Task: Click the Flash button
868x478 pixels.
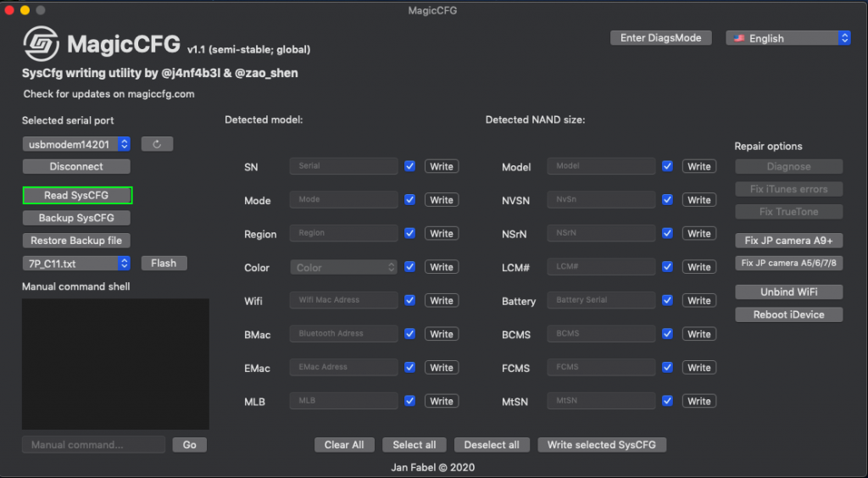Action: [x=164, y=263]
